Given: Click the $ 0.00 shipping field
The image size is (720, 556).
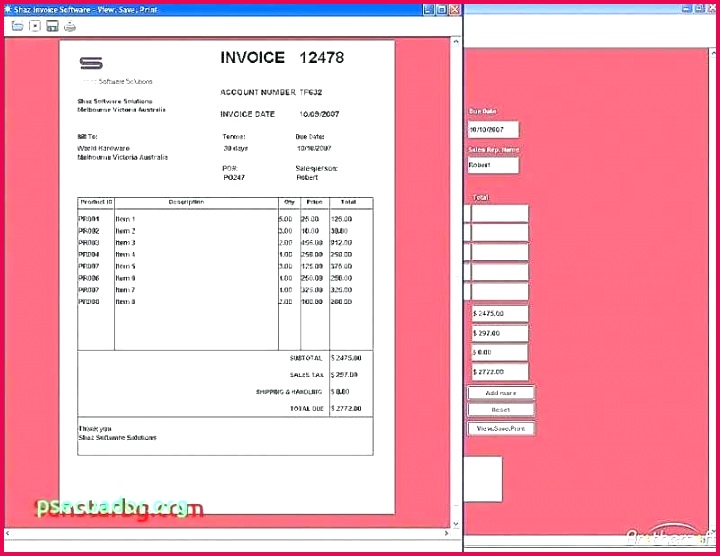Looking at the screenshot, I should coord(499,352).
